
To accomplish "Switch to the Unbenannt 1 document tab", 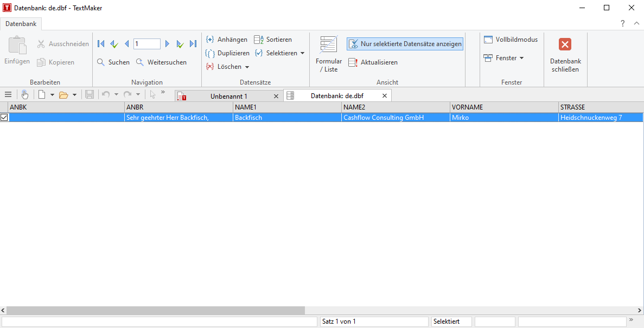I will point(228,96).
